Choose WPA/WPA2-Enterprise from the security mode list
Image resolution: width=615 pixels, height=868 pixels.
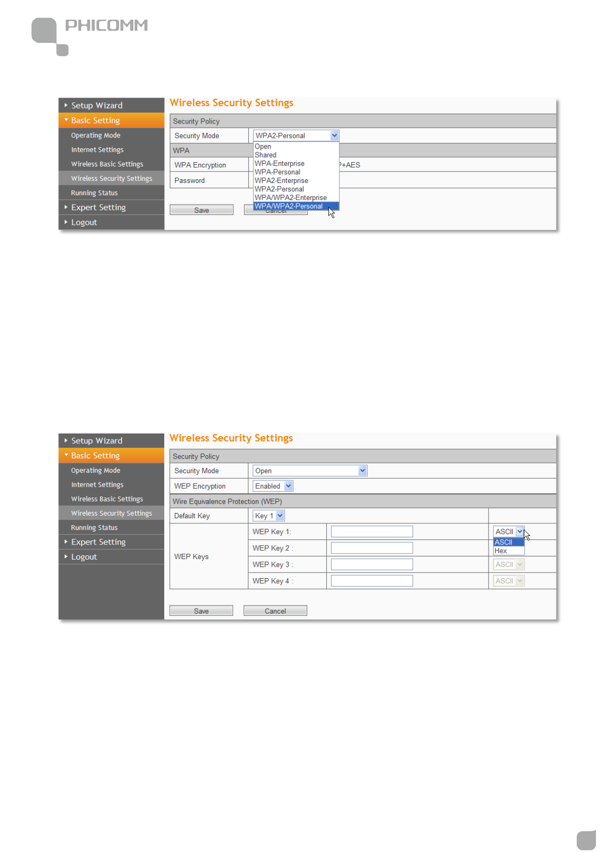tap(296, 198)
